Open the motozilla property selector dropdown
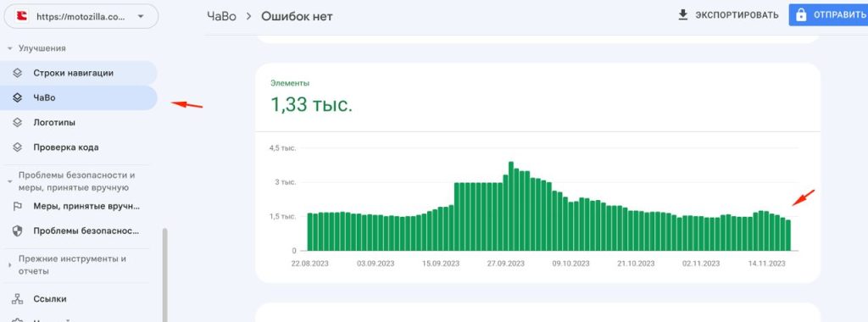The image size is (868, 322). click(81, 17)
